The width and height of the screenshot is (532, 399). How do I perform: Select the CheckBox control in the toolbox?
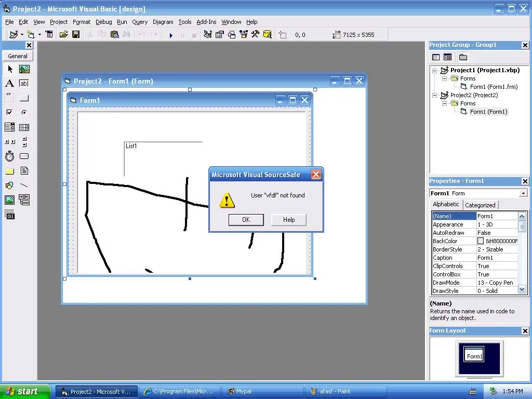click(10, 112)
